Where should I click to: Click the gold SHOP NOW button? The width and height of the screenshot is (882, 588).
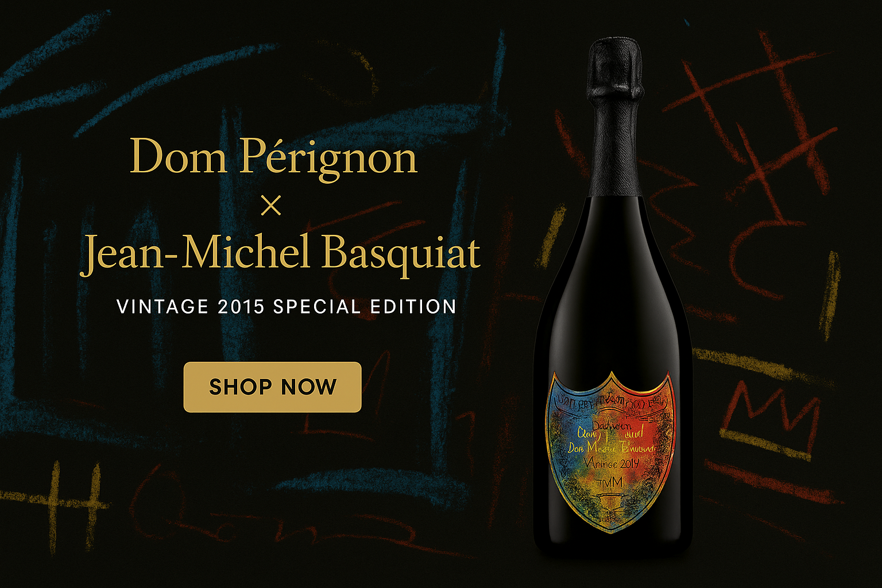[272, 387]
